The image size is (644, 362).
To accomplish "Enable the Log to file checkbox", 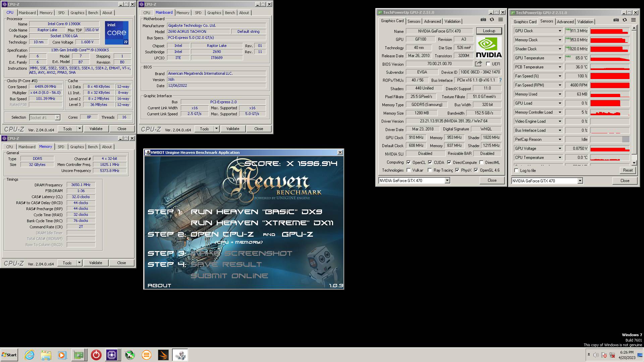I will pos(517,170).
